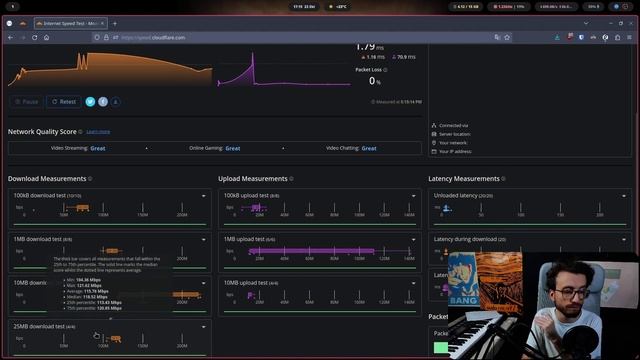This screenshot has height=360, width=640.
Task: Select the pinned orange tab
Action: pyautogui.click(x=23, y=24)
